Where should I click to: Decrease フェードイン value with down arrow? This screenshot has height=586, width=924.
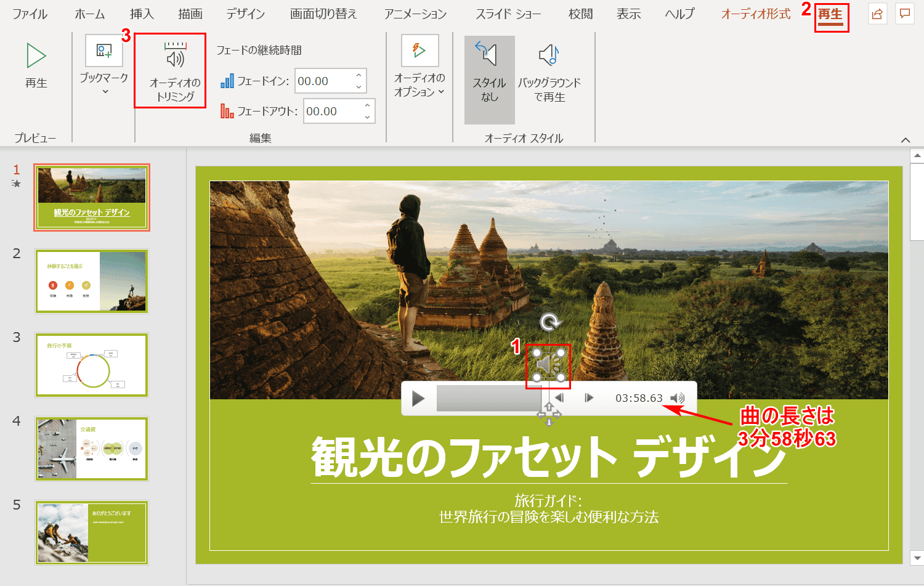359,87
